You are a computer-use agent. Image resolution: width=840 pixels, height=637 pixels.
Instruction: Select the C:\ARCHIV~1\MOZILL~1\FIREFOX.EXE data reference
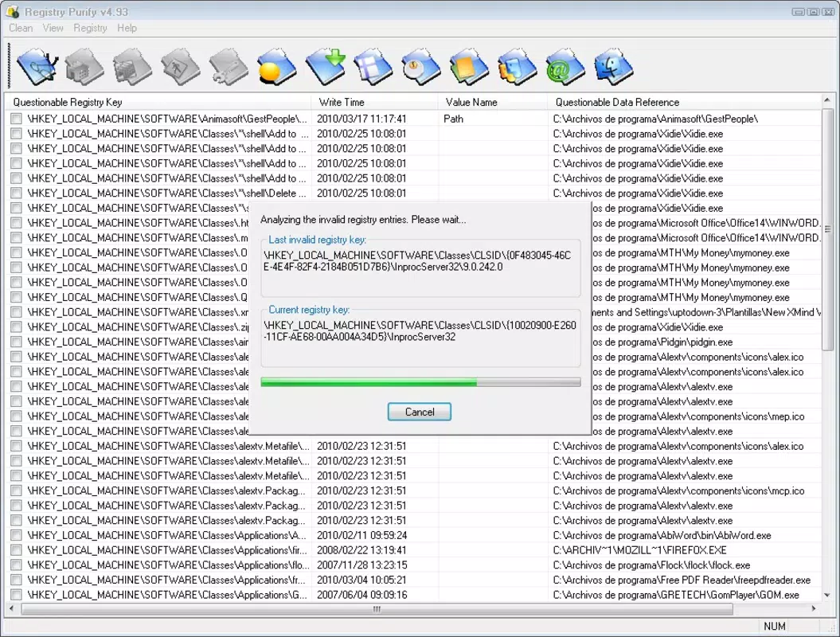tap(639, 550)
